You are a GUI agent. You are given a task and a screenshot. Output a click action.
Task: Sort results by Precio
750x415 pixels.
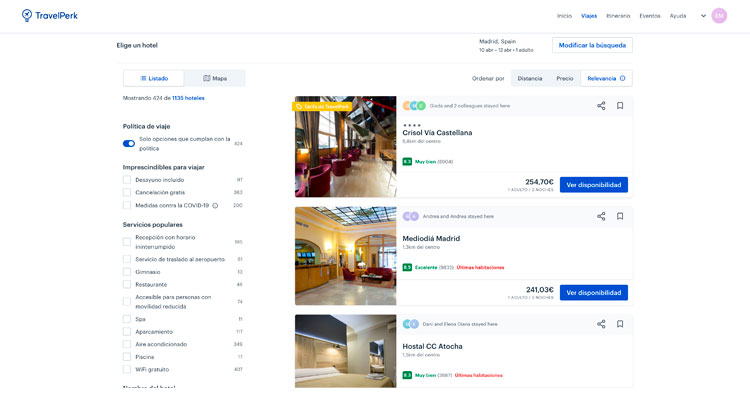(564, 78)
